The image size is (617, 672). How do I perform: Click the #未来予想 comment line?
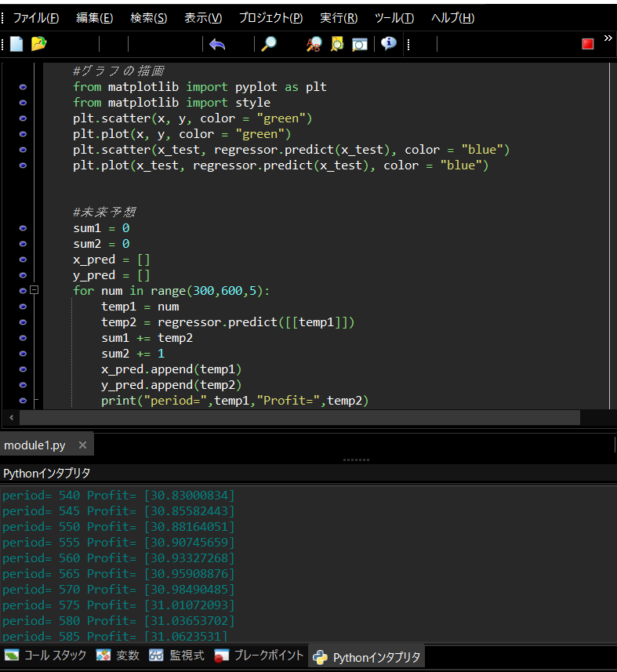coord(104,212)
